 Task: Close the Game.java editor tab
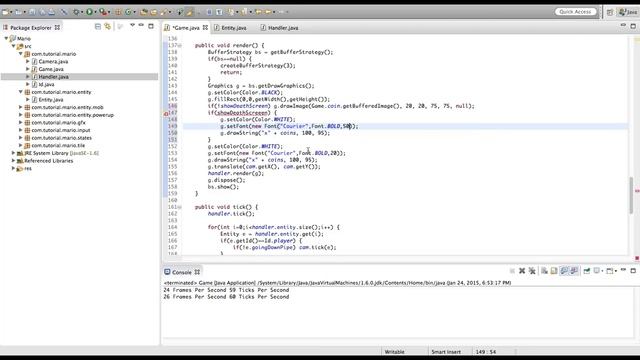pos(205,28)
